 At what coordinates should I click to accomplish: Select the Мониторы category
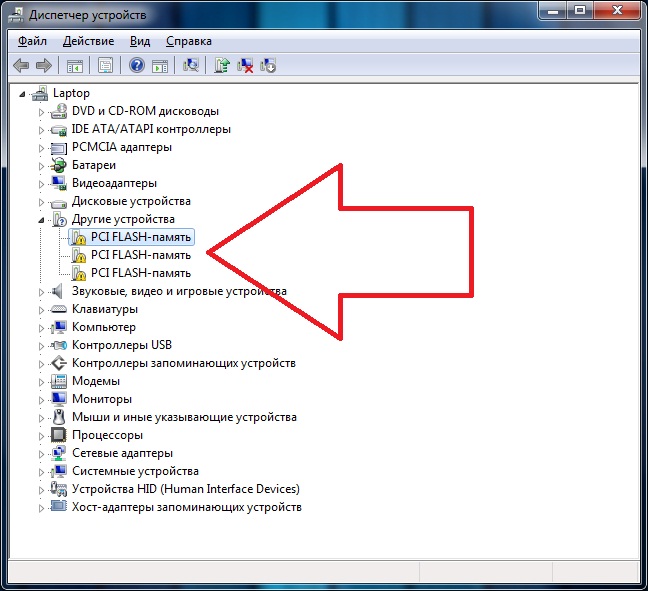102,399
